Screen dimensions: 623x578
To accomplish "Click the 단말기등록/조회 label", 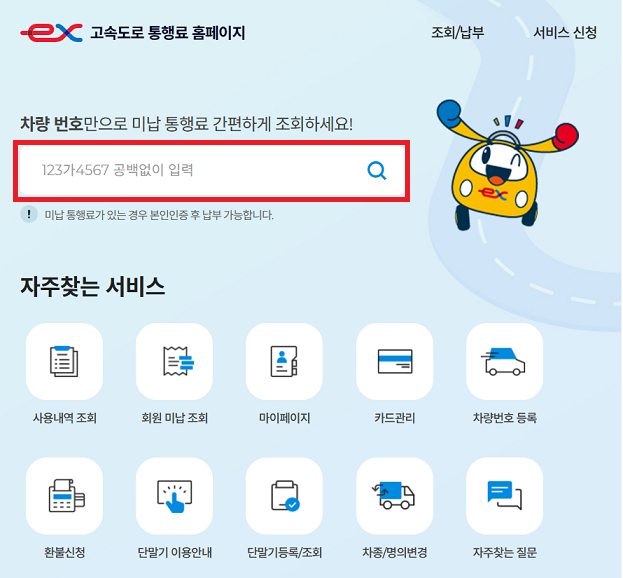I will (x=284, y=552).
